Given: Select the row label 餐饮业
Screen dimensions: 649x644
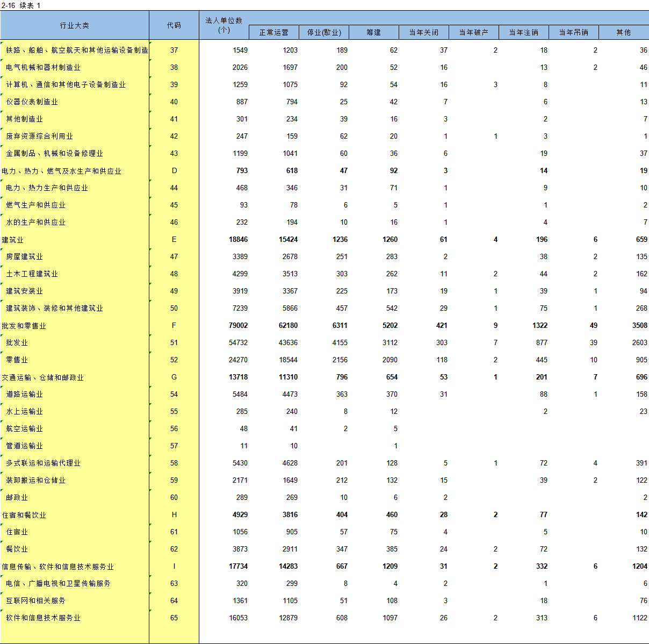Looking at the screenshot, I should click(17, 549).
